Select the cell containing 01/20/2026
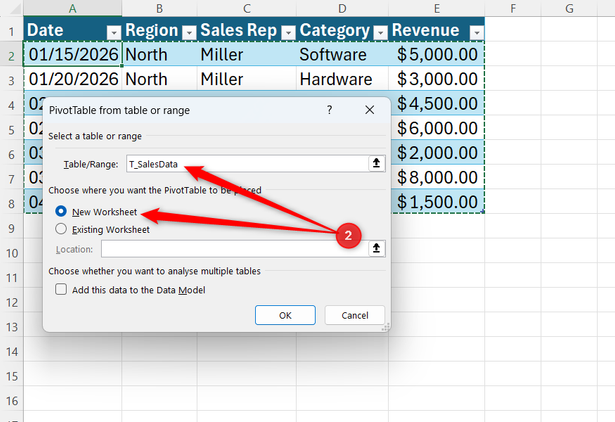This screenshot has width=615, height=422. 73,79
